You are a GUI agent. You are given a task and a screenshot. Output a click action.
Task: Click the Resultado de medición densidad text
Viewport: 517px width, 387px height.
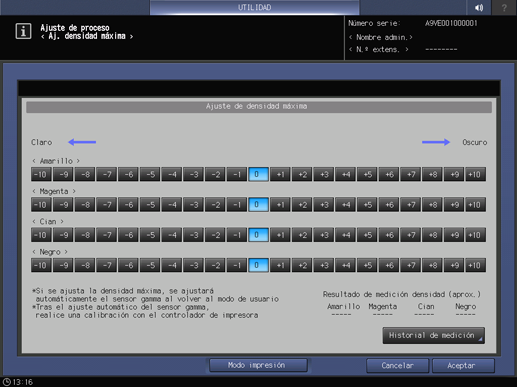point(402,294)
